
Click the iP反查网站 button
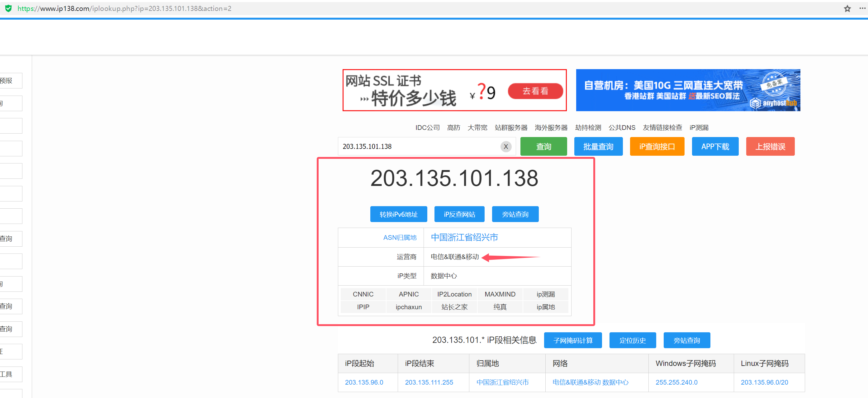coord(459,214)
